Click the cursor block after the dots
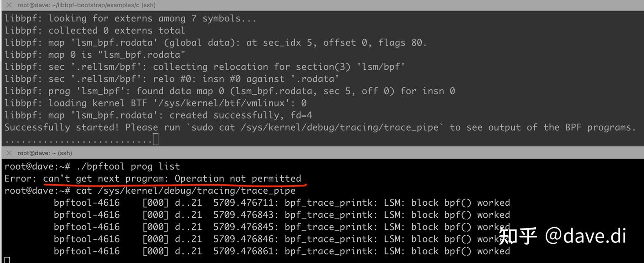 point(156,140)
